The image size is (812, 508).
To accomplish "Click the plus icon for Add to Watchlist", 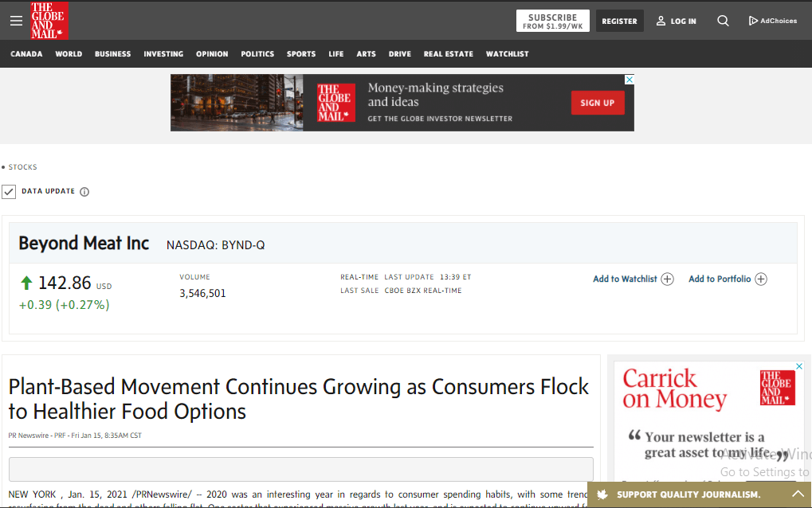I will [x=668, y=279].
